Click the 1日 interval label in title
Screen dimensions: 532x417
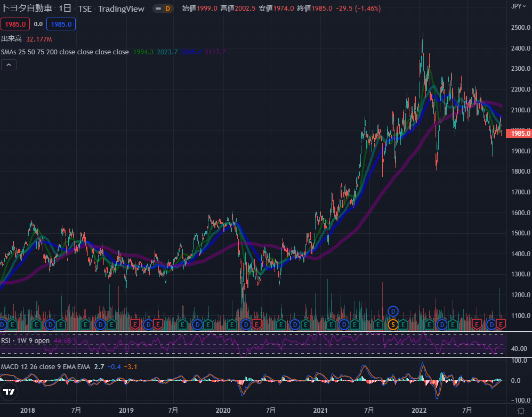click(65, 9)
